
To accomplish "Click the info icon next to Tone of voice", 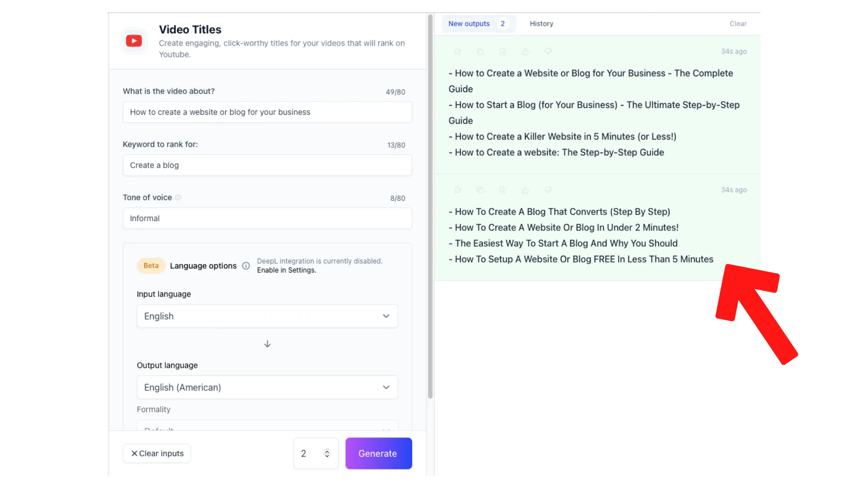I will click(x=178, y=197).
